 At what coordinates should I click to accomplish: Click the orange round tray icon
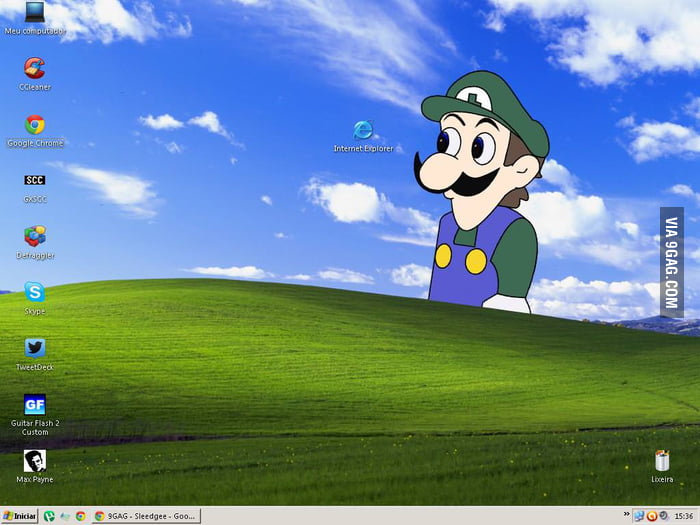pyautogui.click(x=652, y=517)
